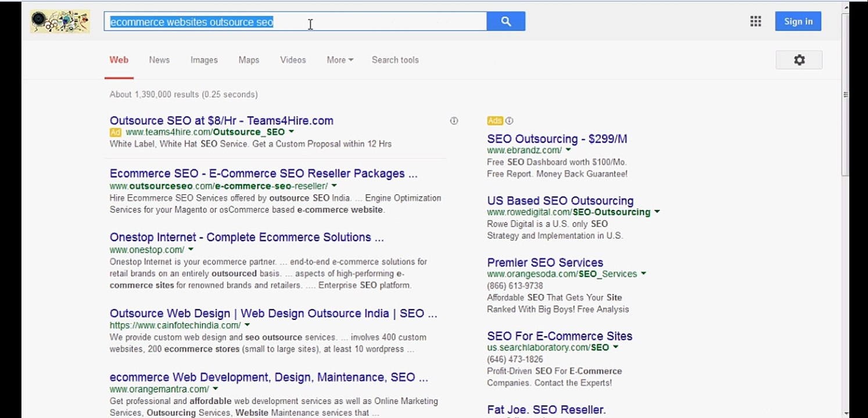Click the Sign in button
The width and height of the screenshot is (868, 418).
pyautogui.click(x=798, y=21)
